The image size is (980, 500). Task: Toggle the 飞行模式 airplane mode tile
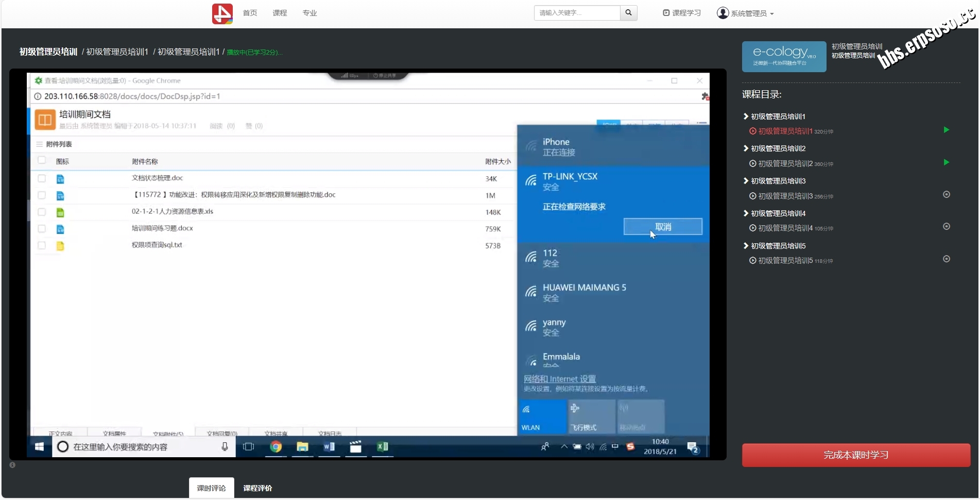(x=592, y=416)
